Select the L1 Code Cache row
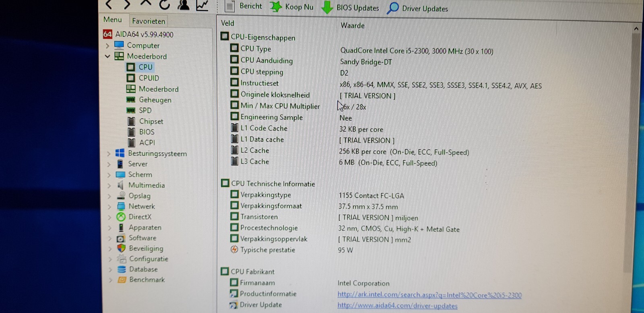644x313 pixels. 307,129
